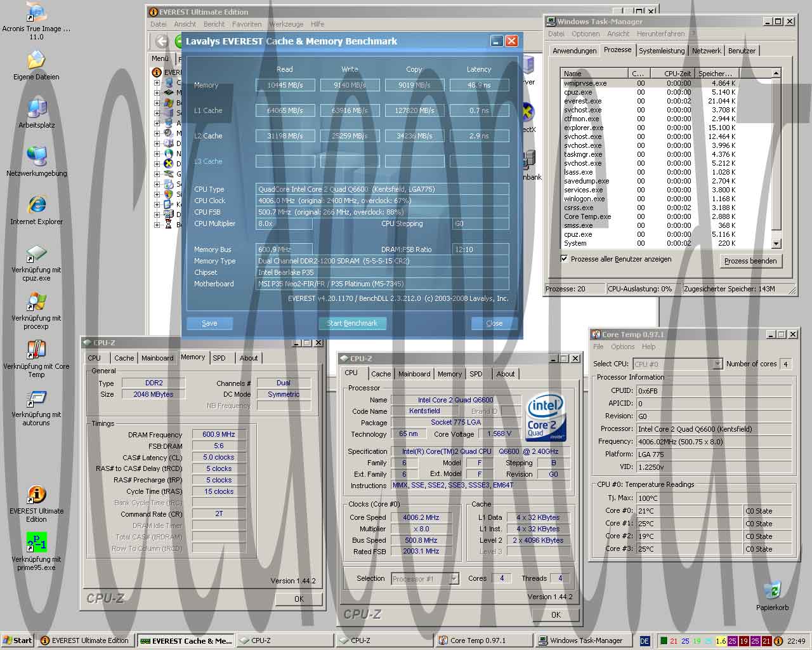The width and height of the screenshot is (812, 650).
Task: Switch to Core Temp 0.97.1 taskbar button
Action: click(x=483, y=640)
